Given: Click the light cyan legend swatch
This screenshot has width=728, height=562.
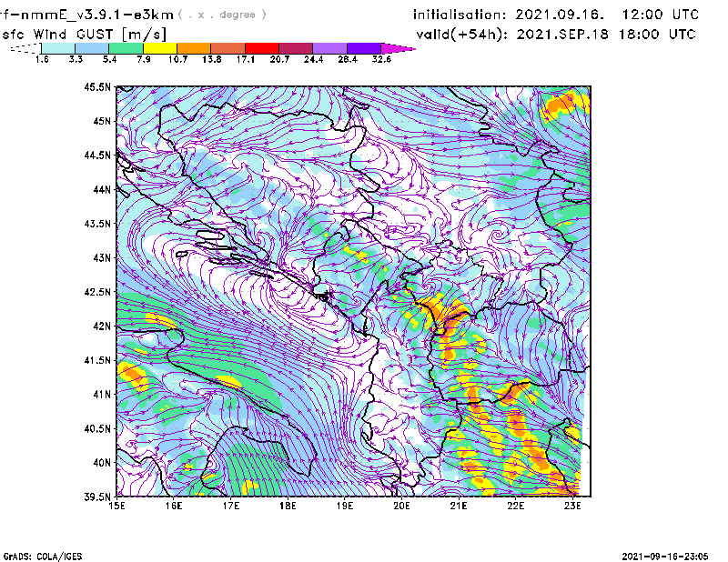Looking at the screenshot, I should 58,48.
